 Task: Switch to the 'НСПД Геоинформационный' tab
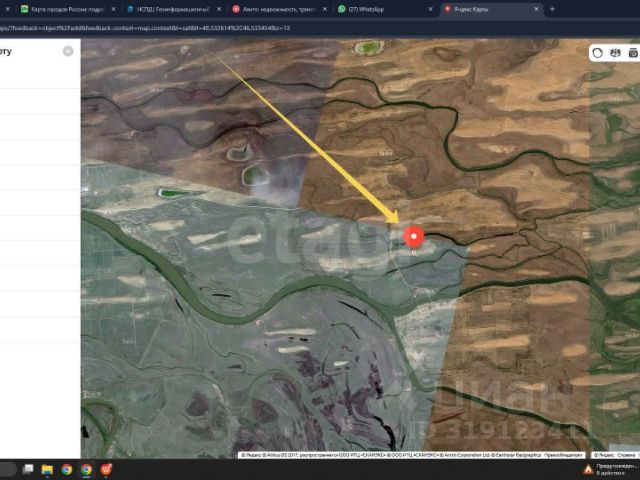click(x=173, y=9)
